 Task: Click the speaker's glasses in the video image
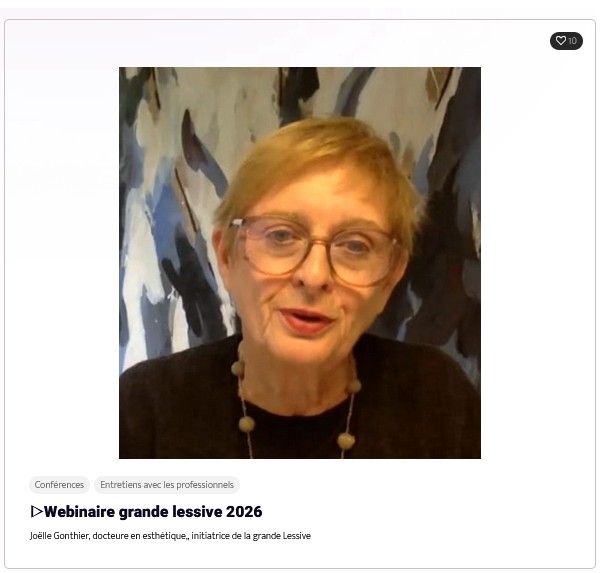(316, 249)
